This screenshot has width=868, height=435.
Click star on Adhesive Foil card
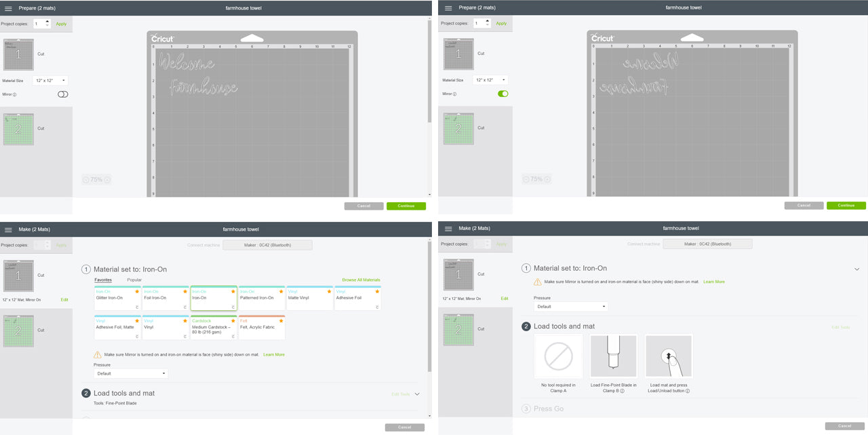[x=377, y=291]
